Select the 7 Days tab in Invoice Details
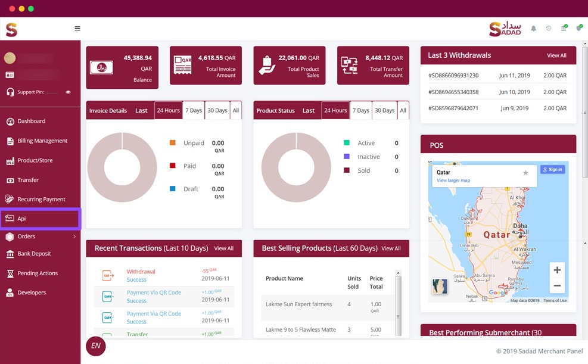The image size is (588, 364). pos(194,110)
